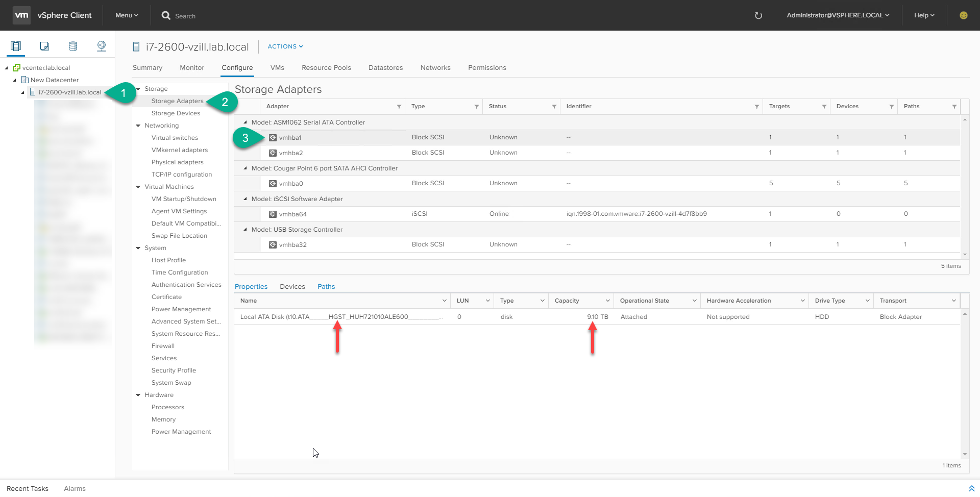The height and width of the screenshot is (497, 980).
Task: Open Time Configuration settings
Action: (180, 272)
